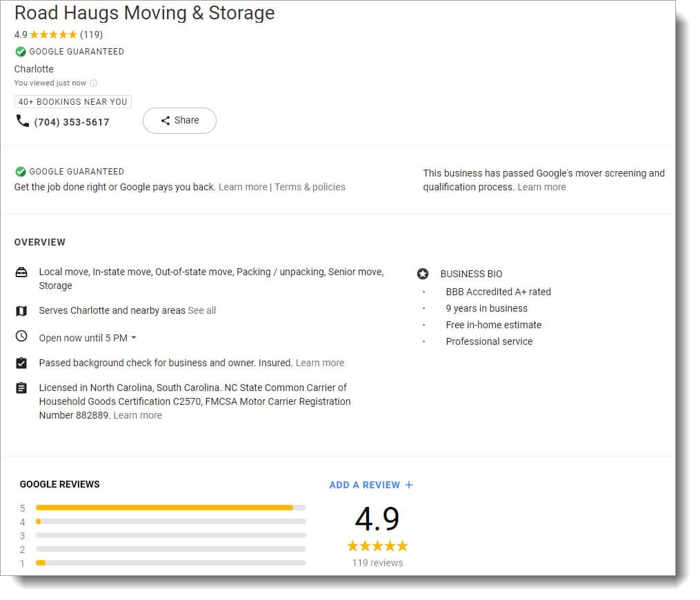Image resolution: width=700 pixels, height=600 pixels.
Task: Click the info icon next to 'You viewed just now'
Action: tap(93, 83)
